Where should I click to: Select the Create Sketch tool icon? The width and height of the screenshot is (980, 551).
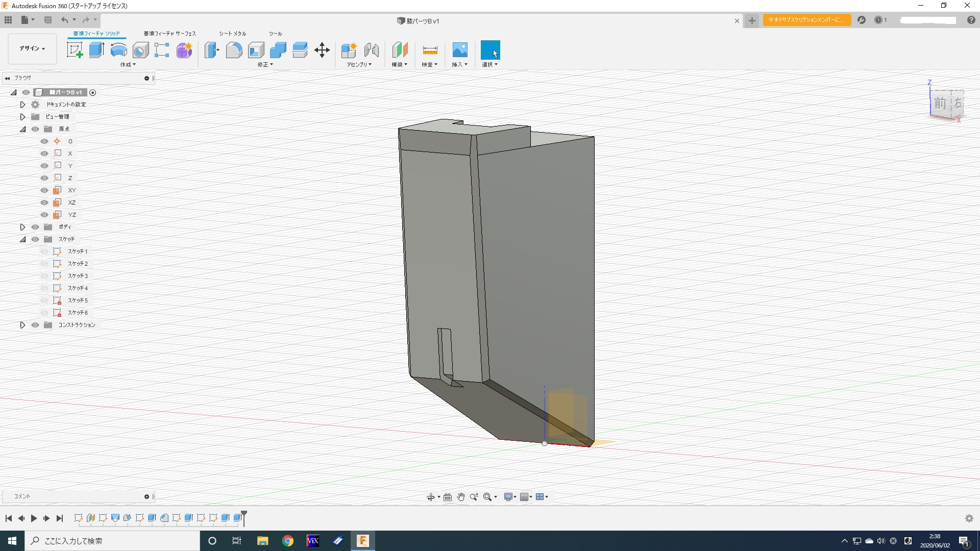tap(75, 50)
